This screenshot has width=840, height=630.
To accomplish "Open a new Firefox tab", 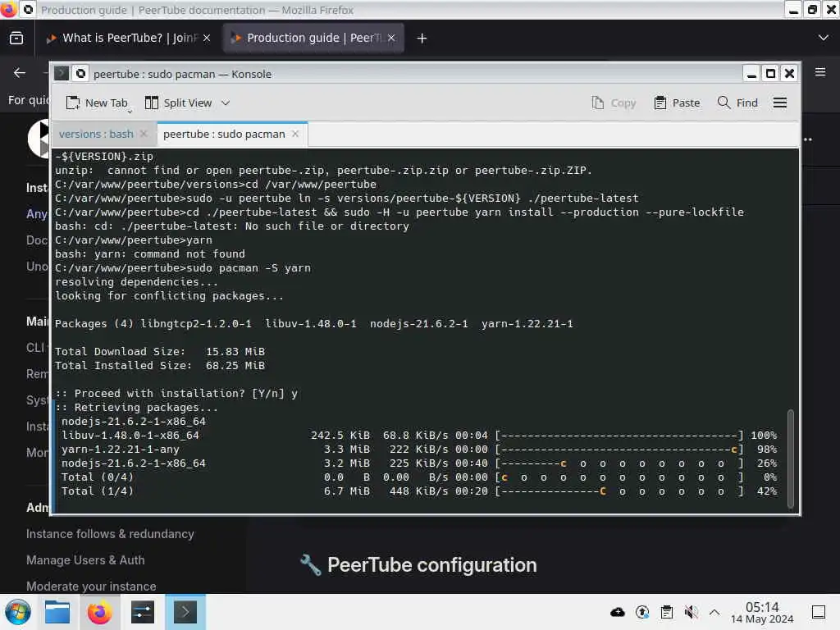I will pyautogui.click(x=422, y=38).
